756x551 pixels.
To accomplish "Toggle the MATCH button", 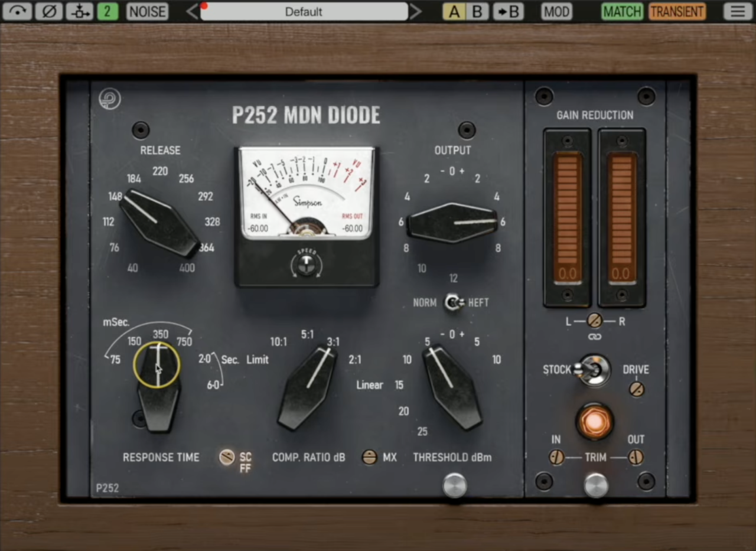I will click(623, 11).
